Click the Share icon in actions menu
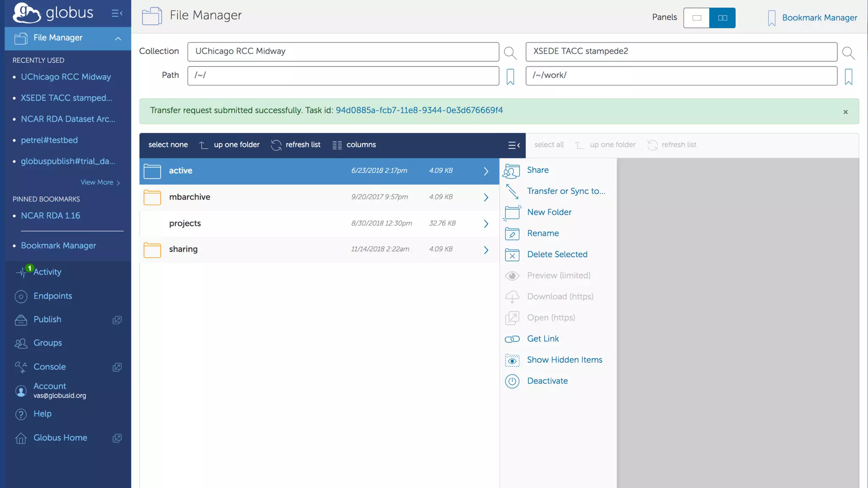Viewport: 868px width, 488px height. click(x=512, y=171)
